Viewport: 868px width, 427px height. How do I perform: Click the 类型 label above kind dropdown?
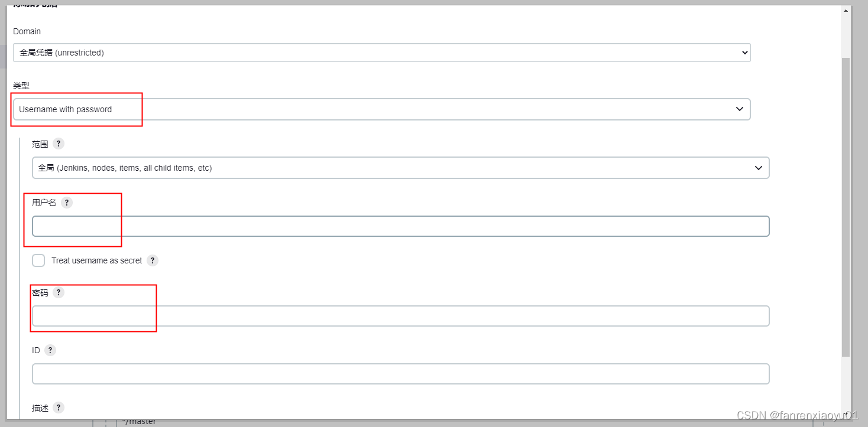[x=21, y=86]
